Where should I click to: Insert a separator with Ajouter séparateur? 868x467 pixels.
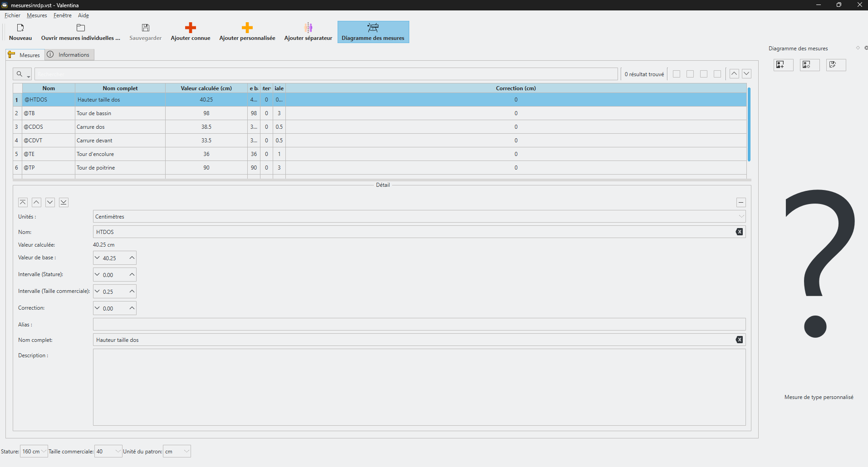(308, 32)
